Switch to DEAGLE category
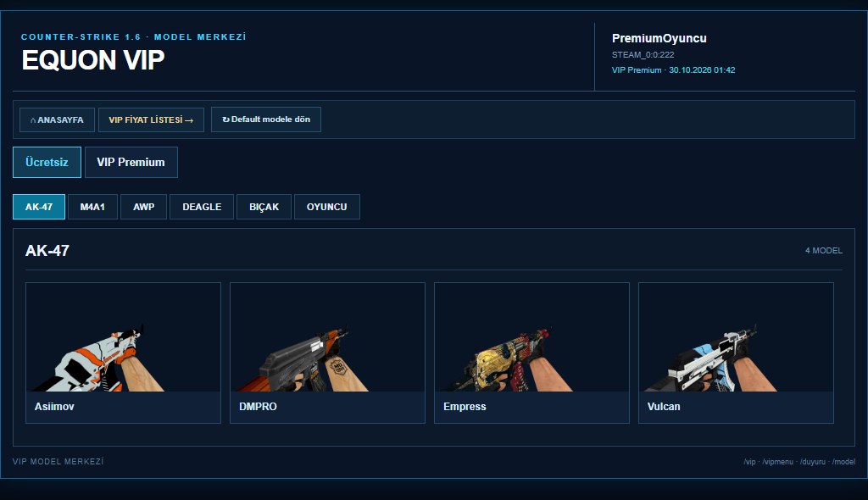 [202, 207]
